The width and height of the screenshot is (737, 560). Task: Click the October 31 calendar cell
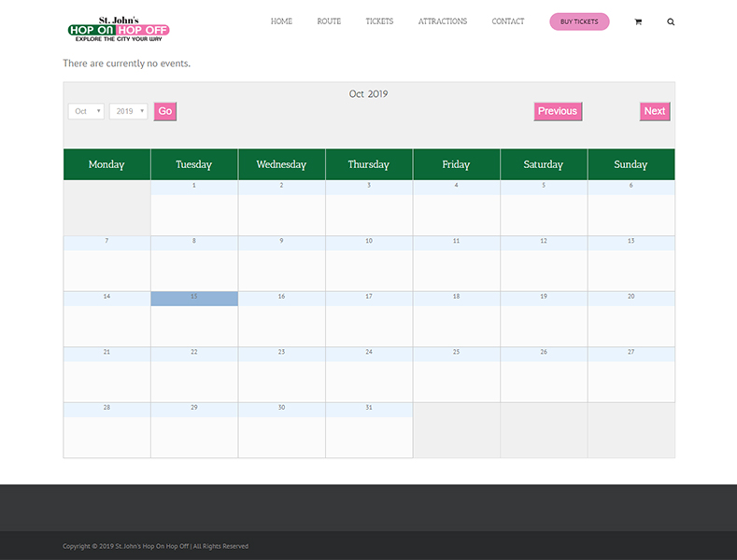369,429
